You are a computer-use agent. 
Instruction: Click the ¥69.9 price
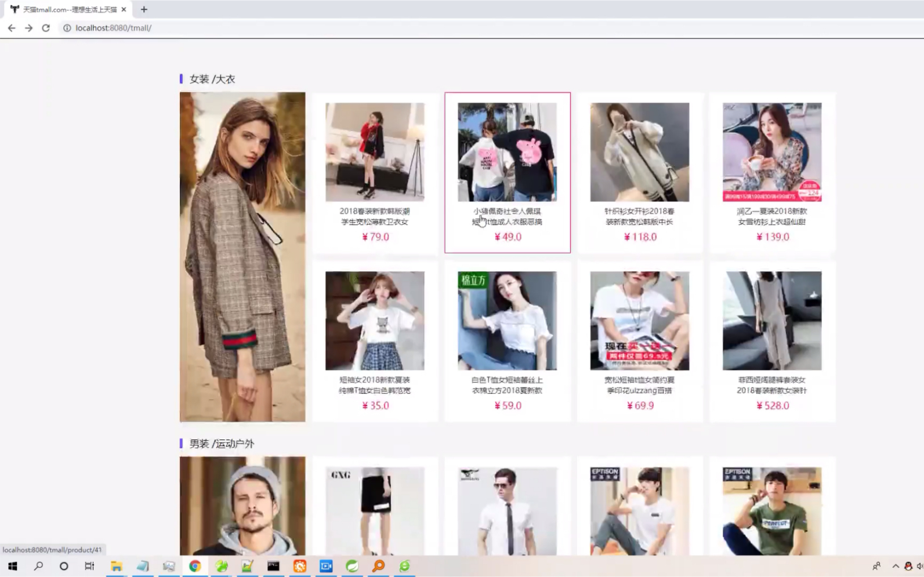(x=640, y=406)
